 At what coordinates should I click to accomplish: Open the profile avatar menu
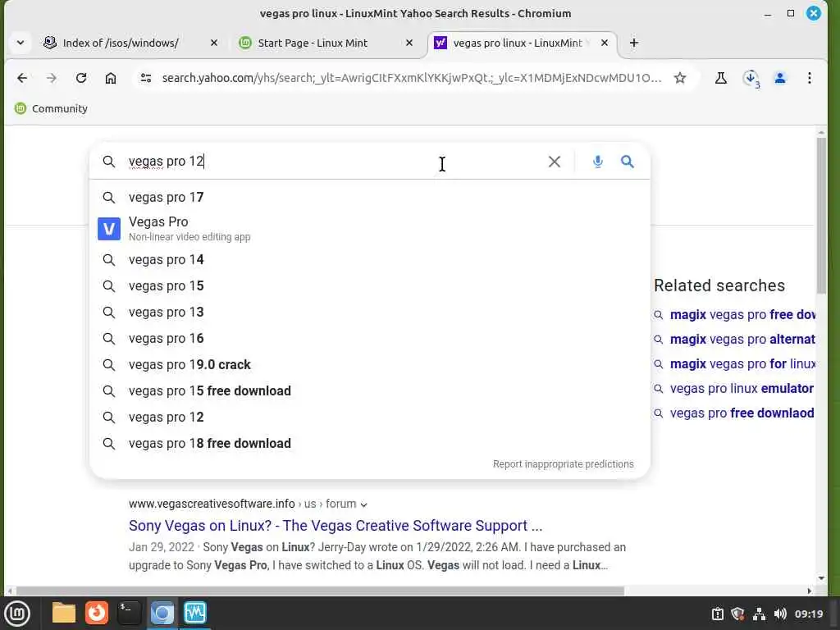pos(780,78)
